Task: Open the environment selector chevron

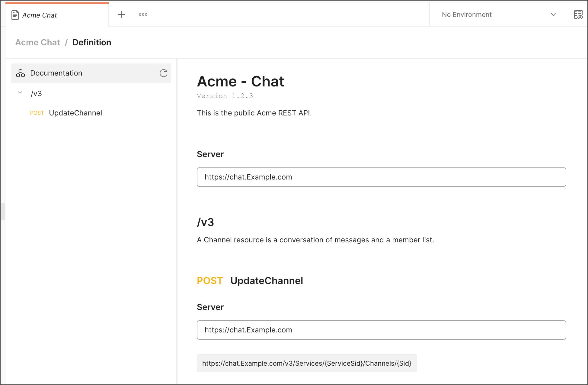Action: (553, 15)
